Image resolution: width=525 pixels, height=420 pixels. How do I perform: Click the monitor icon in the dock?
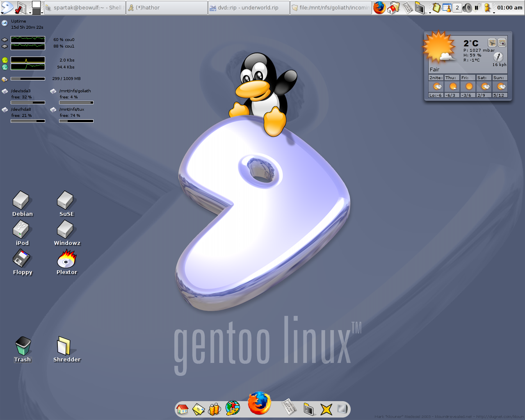click(x=342, y=409)
